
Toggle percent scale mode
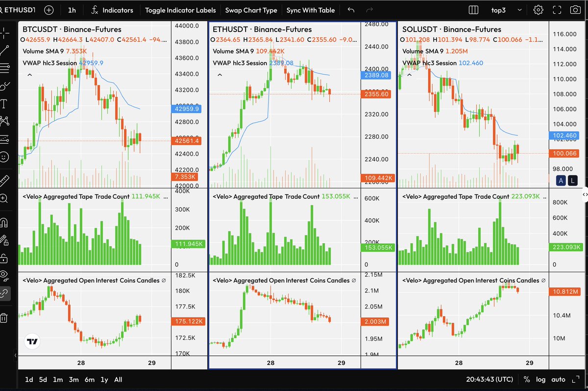[x=527, y=380]
